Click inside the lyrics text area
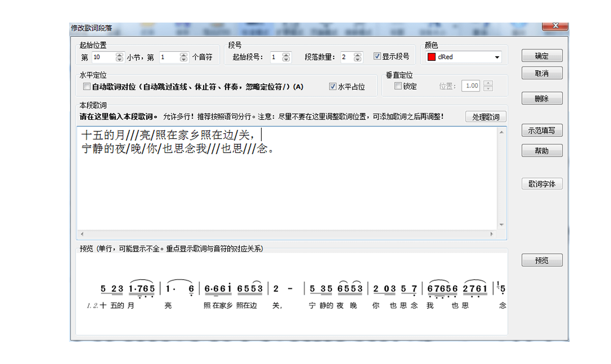Image resolution: width=611 pixels, height=364 pixels. [x=287, y=189]
